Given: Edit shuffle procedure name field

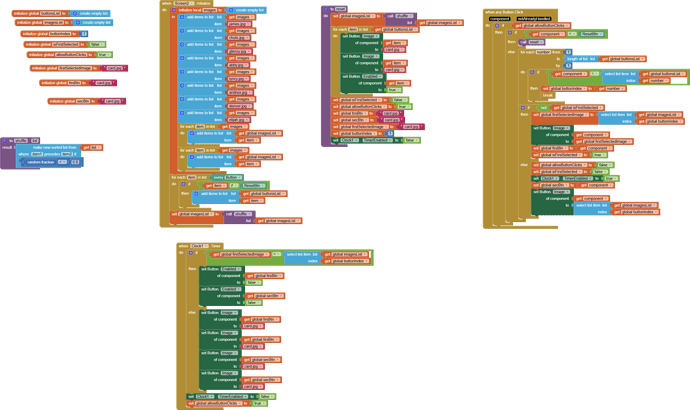Looking at the screenshot, I should tap(21, 141).
